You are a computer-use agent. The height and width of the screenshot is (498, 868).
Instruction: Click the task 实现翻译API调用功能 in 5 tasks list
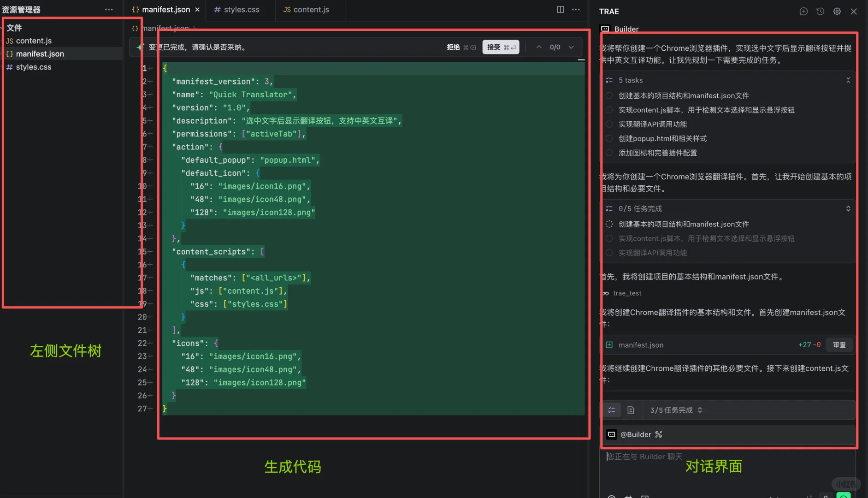click(652, 124)
